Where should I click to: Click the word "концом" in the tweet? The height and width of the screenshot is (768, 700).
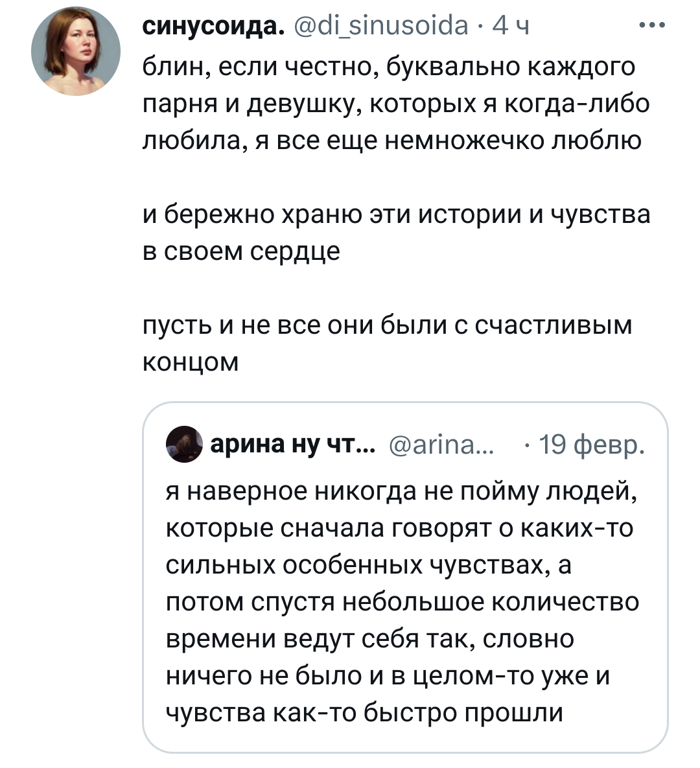[x=191, y=362]
